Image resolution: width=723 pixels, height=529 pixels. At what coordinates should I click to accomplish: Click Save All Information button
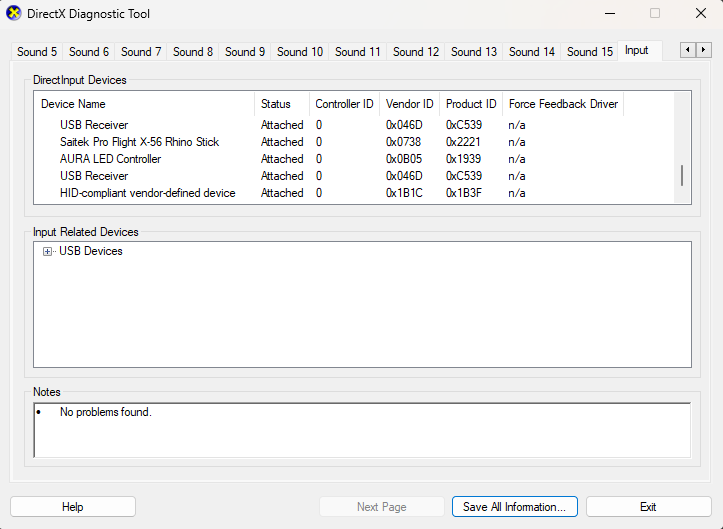click(515, 507)
